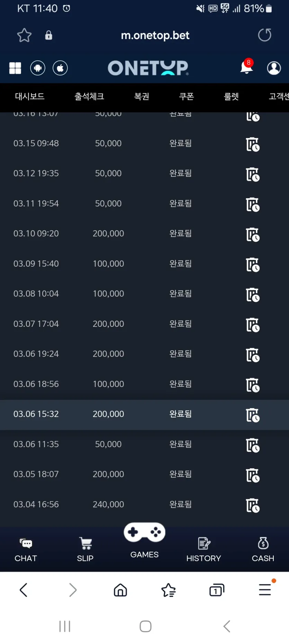Delete history entry for 03.10 09:20
Image resolution: width=289 pixels, height=644 pixels.
click(x=253, y=234)
